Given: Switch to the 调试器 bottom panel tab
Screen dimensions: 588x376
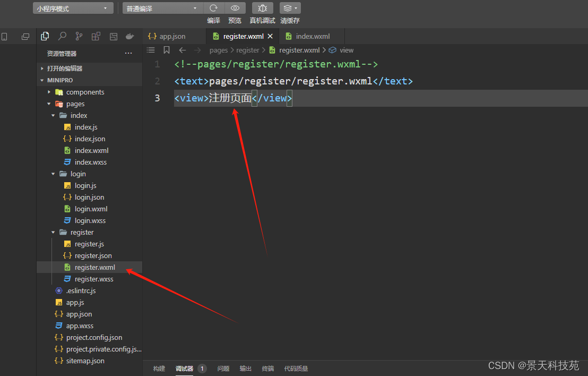Looking at the screenshot, I should click(x=185, y=369).
